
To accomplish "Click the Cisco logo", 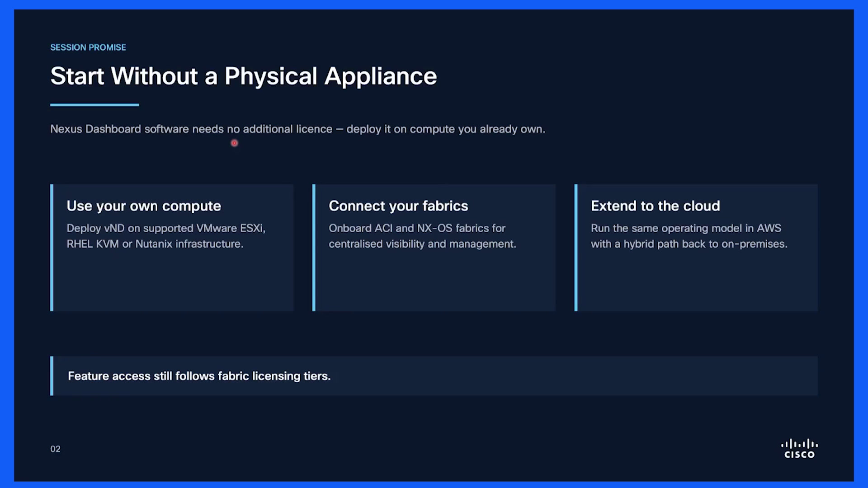I will click(x=799, y=449).
